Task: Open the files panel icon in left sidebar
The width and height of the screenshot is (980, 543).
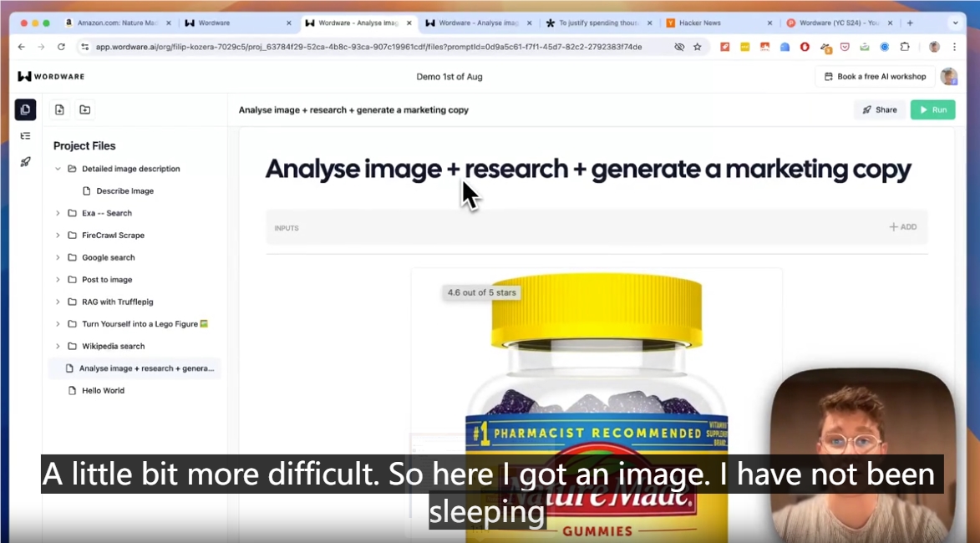Action: (25, 109)
